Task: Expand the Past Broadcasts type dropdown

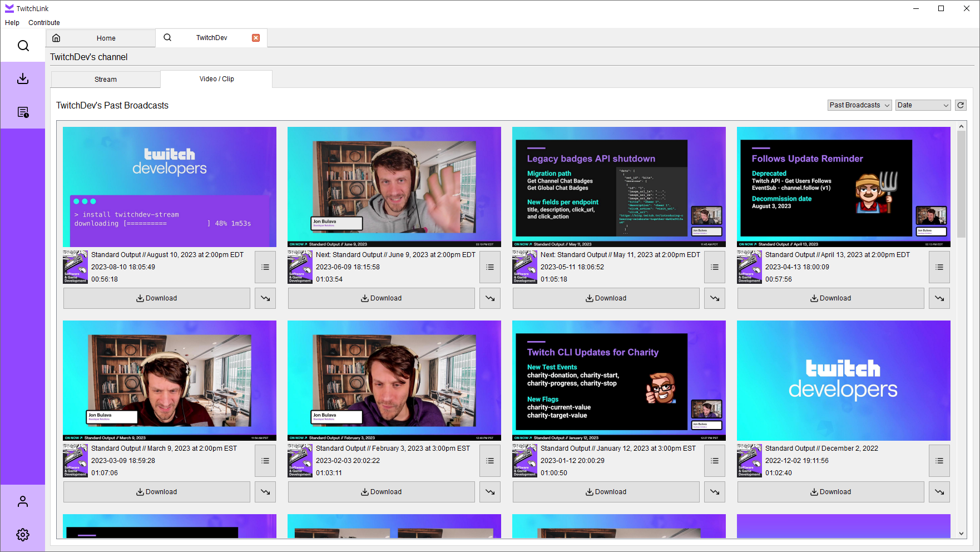Action: tap(860, 105)
